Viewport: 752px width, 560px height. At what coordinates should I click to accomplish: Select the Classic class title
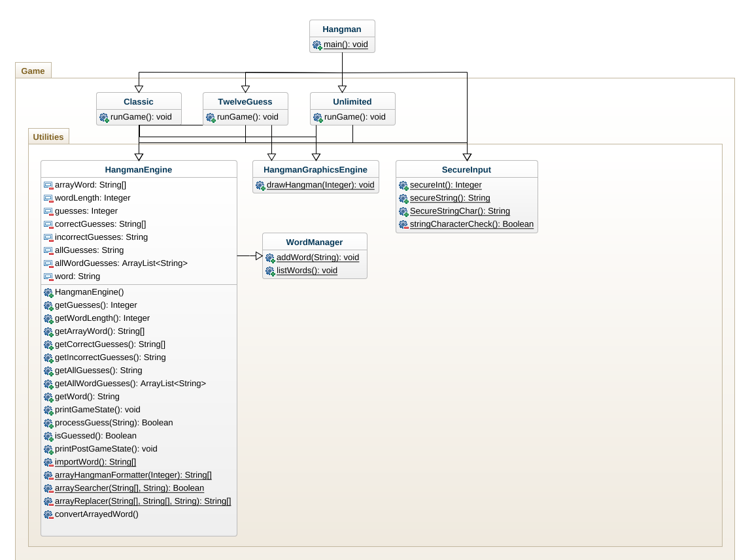[x=139, y=101]
